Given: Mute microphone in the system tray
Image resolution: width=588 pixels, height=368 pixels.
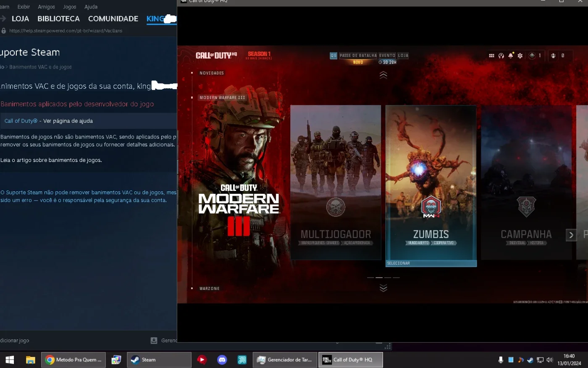Looking at the screenshot, I should tap(501, 360).
